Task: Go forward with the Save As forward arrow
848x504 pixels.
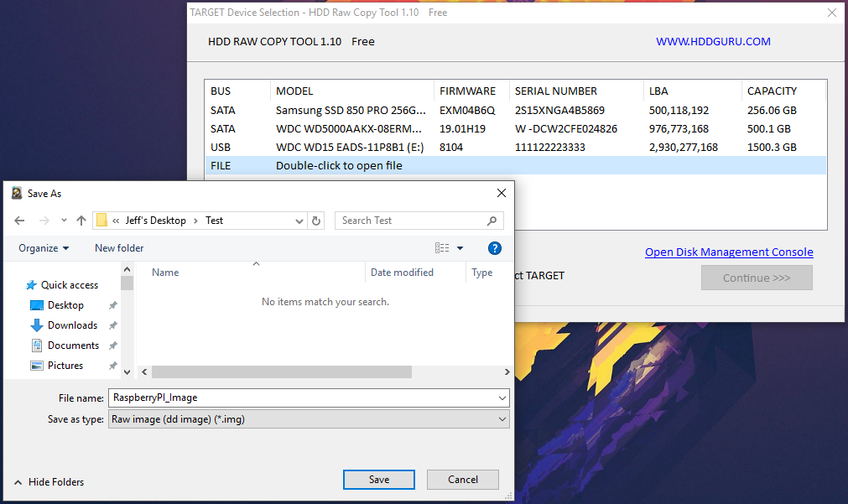Action: point(44,221)
